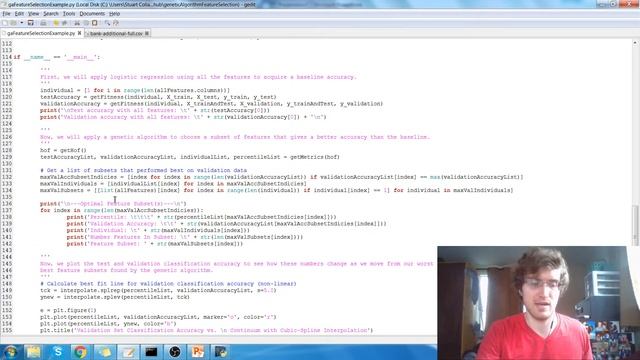Click the print 'Number Features In Subset' line

pos(185,237)
